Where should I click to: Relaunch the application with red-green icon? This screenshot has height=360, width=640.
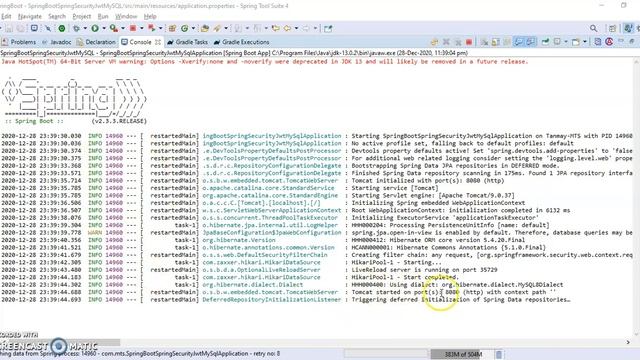(151, 28)
